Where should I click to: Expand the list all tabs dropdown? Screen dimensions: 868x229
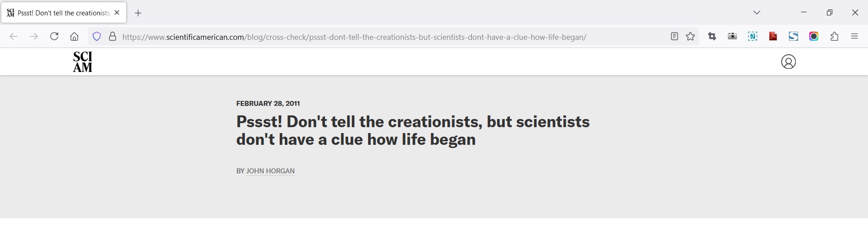(x=757, y=13)
